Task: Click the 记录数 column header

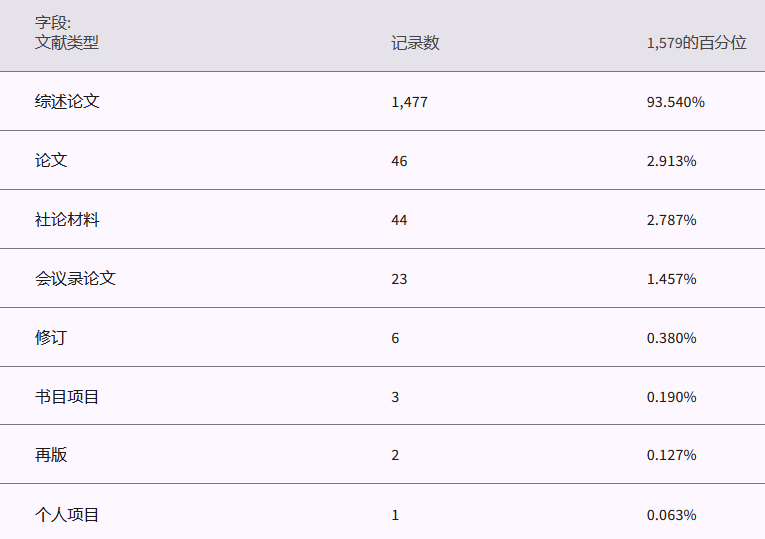Action: tap(415, 43)
